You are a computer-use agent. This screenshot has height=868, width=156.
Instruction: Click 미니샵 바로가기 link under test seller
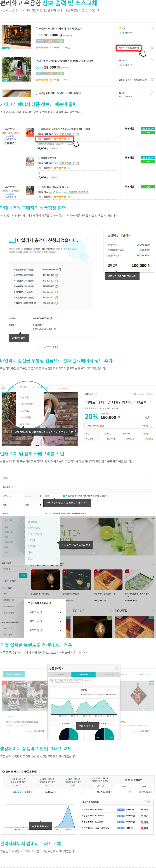point(125,33)
